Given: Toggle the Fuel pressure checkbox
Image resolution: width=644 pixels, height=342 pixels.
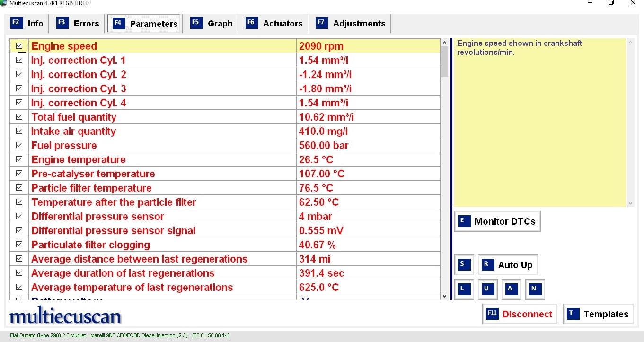Looking at the screenshot, I should click(x=19, y=145).
